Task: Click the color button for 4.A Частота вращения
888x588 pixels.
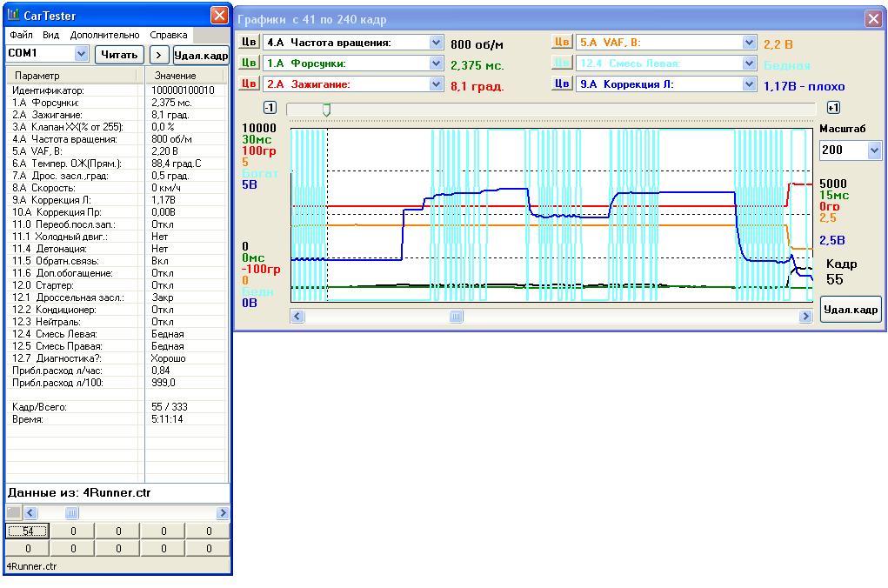Action: tap(249, 43)
